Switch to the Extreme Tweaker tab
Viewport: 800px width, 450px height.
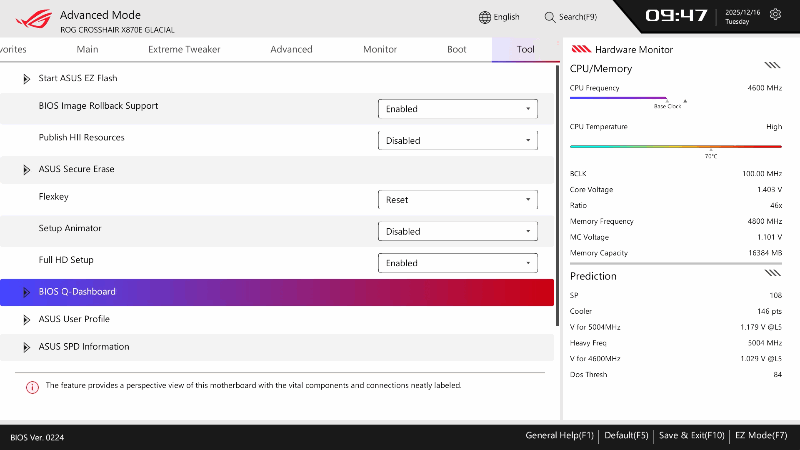[x=184, y=49]
